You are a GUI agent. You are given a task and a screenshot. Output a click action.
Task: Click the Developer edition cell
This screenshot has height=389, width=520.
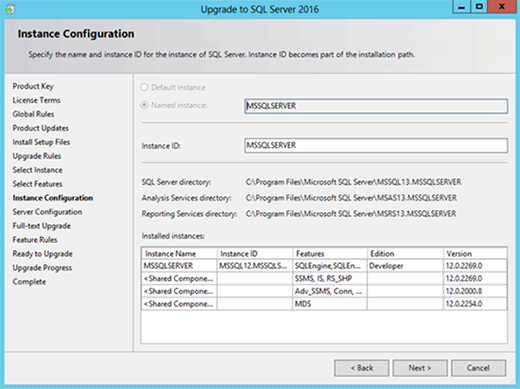(x=405, y=266)
